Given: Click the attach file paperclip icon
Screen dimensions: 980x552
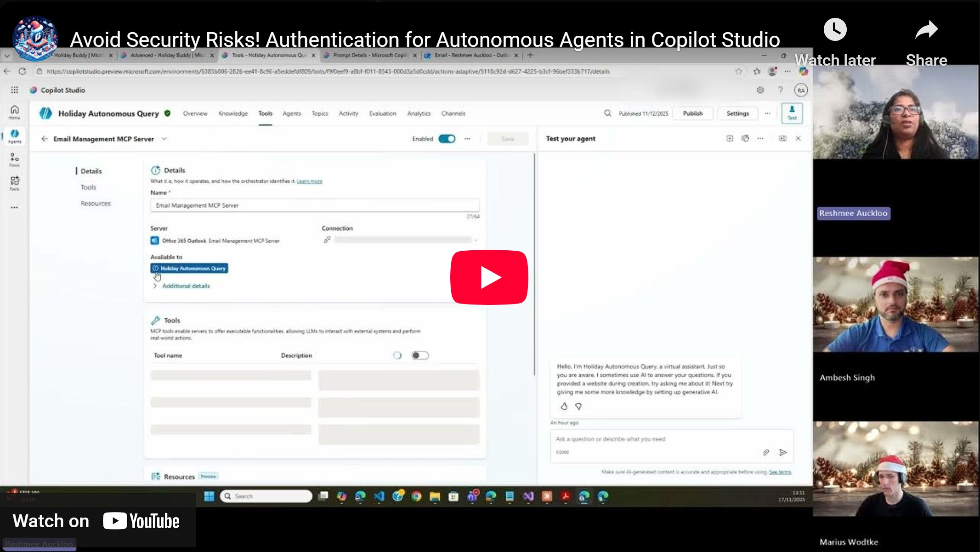Looking at the screenshot, I should pyautogui.click(x=766, y=452).
